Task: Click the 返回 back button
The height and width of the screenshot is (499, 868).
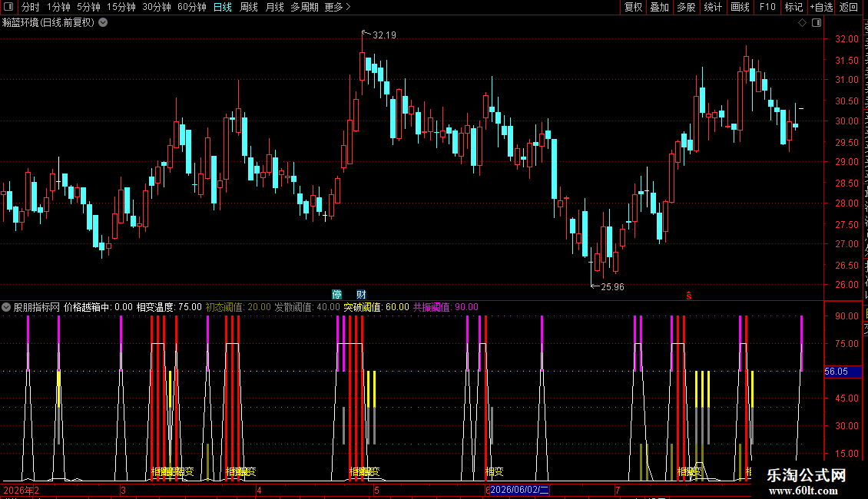Action: tap(848, 7)
